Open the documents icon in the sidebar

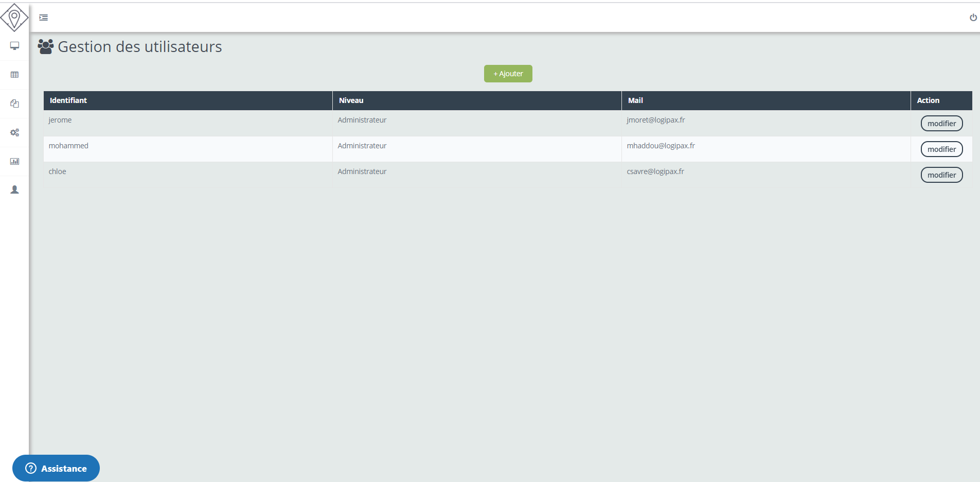(14, 104)
